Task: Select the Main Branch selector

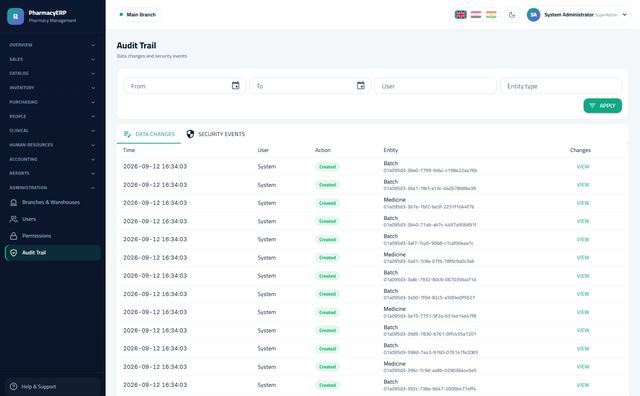Action: 137,15
